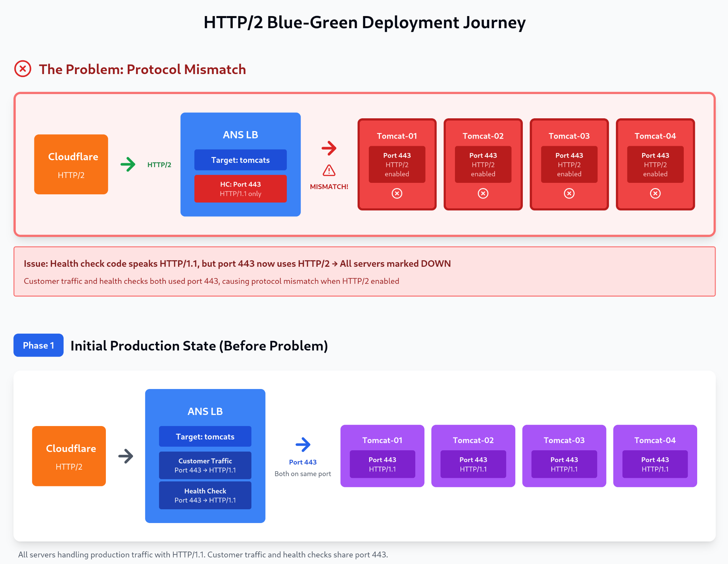Click the X circle icon in red Tomcat-01 card
The height and width of the screenshot is (564, 728).
(397, 193)
